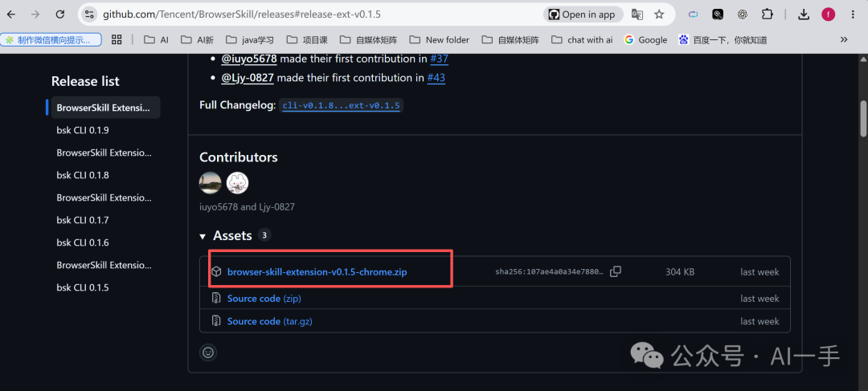
Task: Click the ChatGPT extension icon
Action: point(743,14)
